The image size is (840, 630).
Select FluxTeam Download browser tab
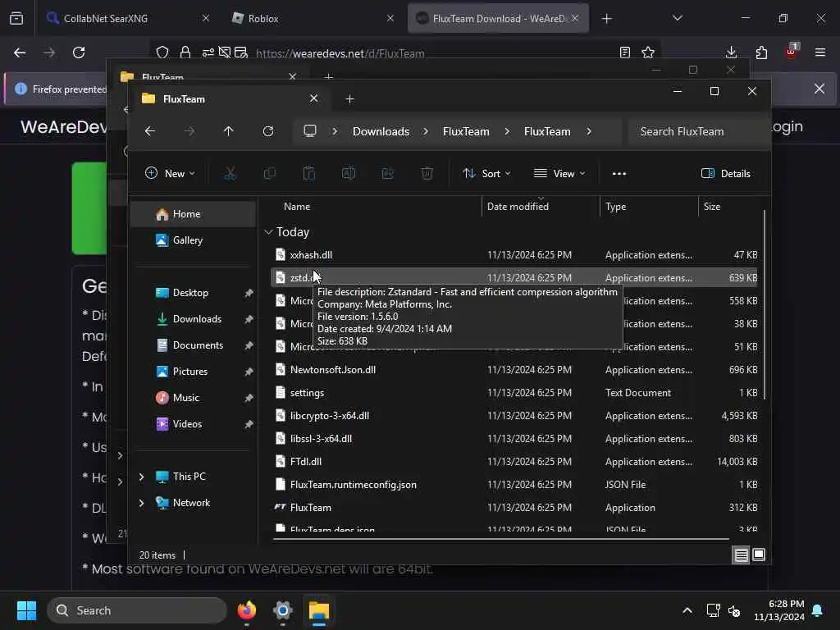[498, 18]
